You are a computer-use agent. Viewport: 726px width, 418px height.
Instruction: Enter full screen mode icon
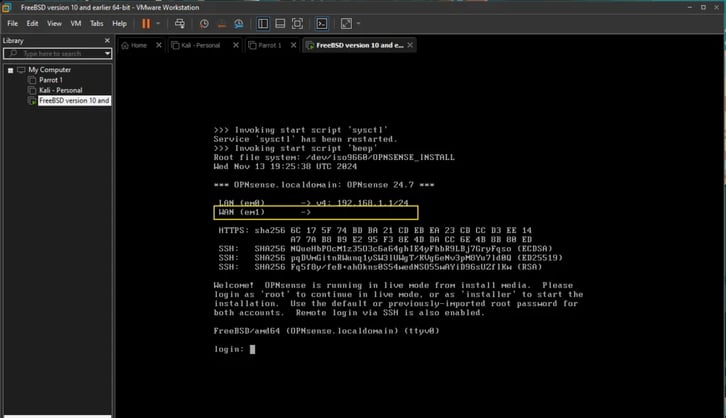pyautogui.click(x=297, y=24)
